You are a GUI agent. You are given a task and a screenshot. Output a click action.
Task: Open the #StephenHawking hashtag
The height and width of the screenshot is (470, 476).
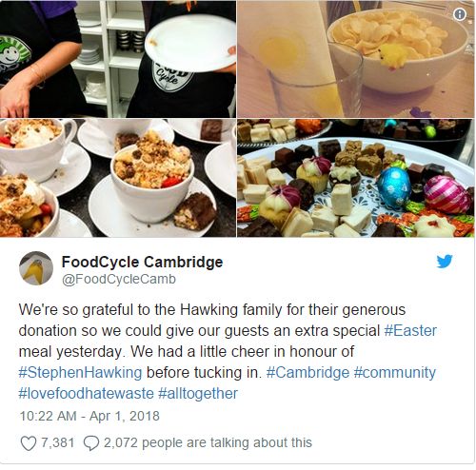80,372
